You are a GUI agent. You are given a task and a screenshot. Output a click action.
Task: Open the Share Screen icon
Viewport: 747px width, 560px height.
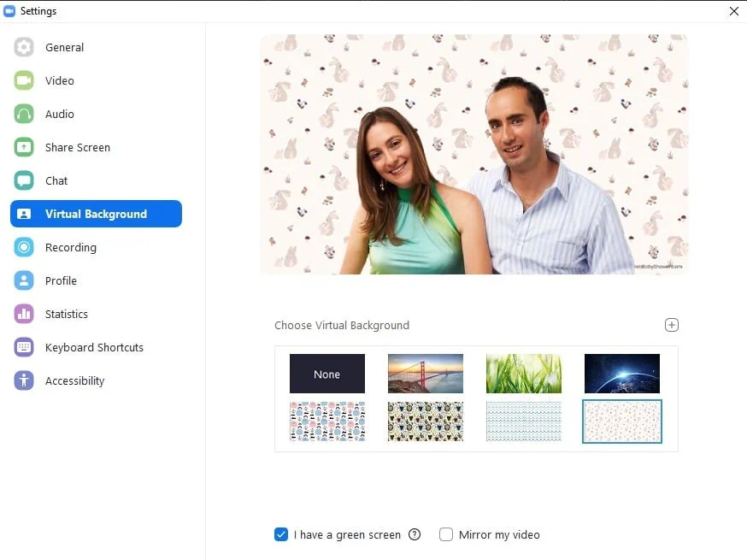tap(24, 147)
